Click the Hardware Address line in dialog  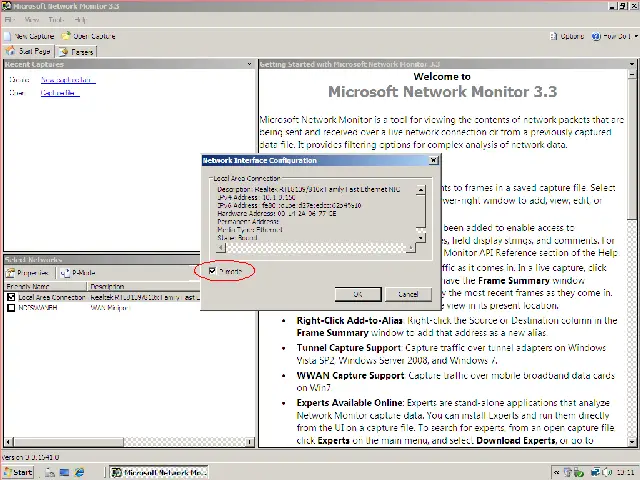pos(277,213)
